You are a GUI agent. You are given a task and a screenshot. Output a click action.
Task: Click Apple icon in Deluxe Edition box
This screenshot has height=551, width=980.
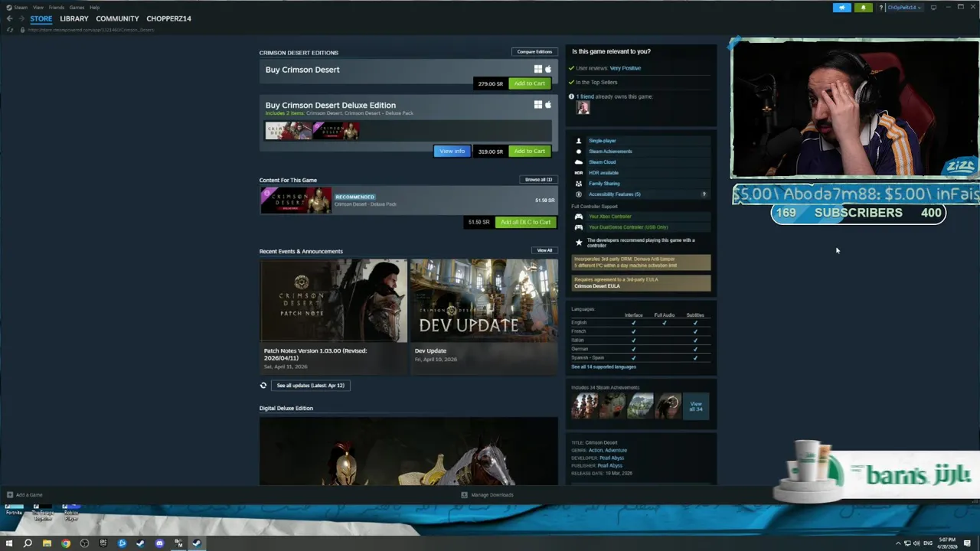547,104
